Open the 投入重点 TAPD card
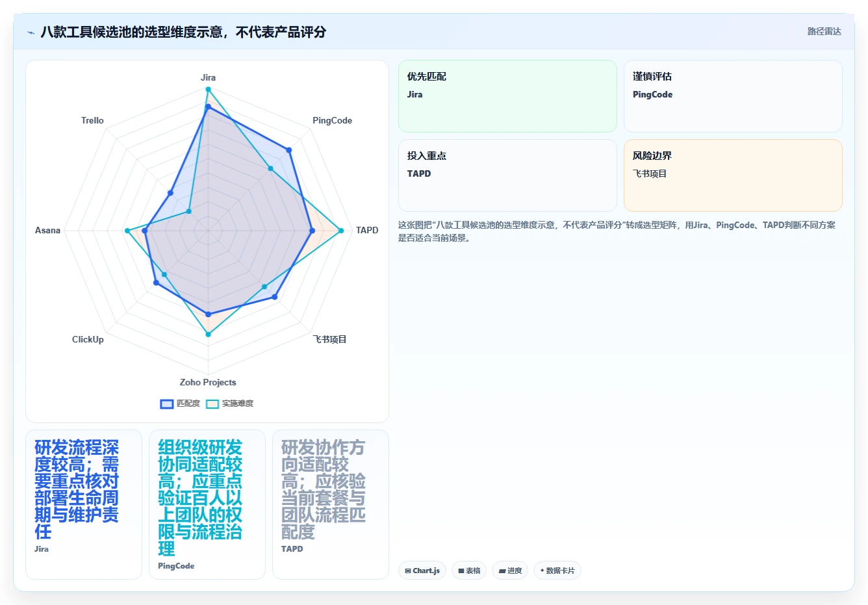The width and height of the screenshot is (868, 605). (x=507, y=175)
